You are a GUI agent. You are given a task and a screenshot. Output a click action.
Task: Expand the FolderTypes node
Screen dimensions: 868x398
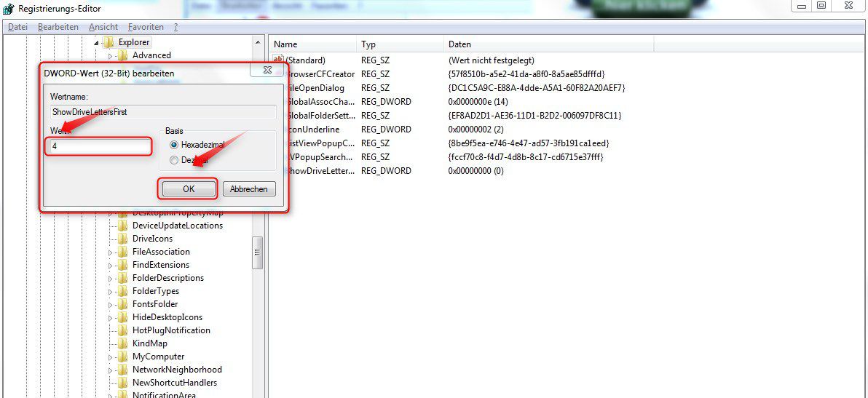110,291
